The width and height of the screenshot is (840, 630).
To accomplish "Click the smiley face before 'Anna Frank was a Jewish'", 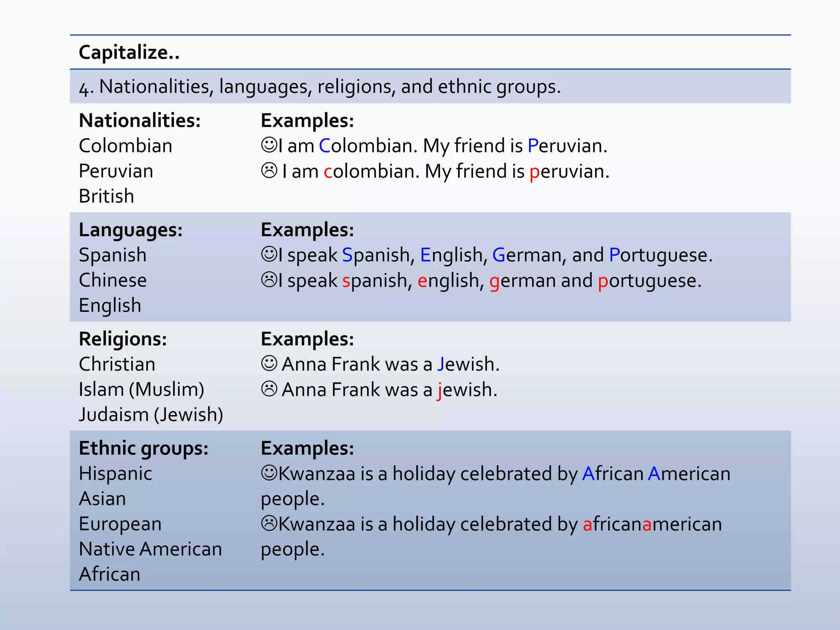I will (x=269, y=363).
